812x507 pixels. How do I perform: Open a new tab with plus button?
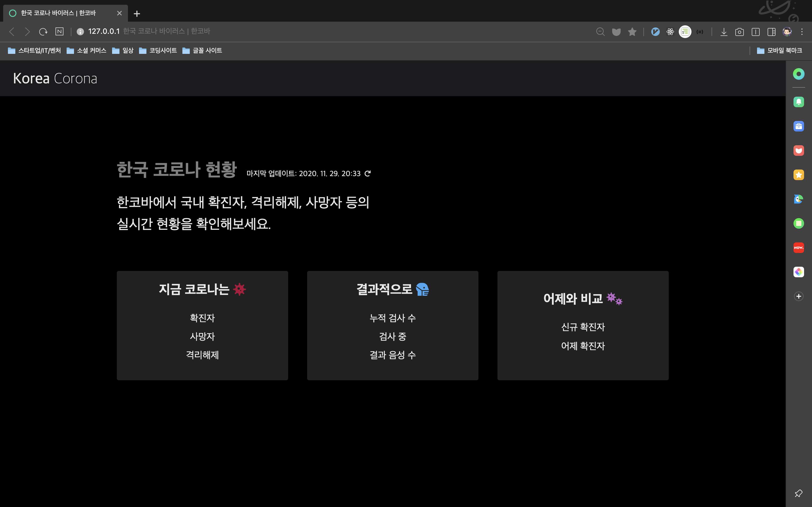pyautogui.click(x=137, y=14)
